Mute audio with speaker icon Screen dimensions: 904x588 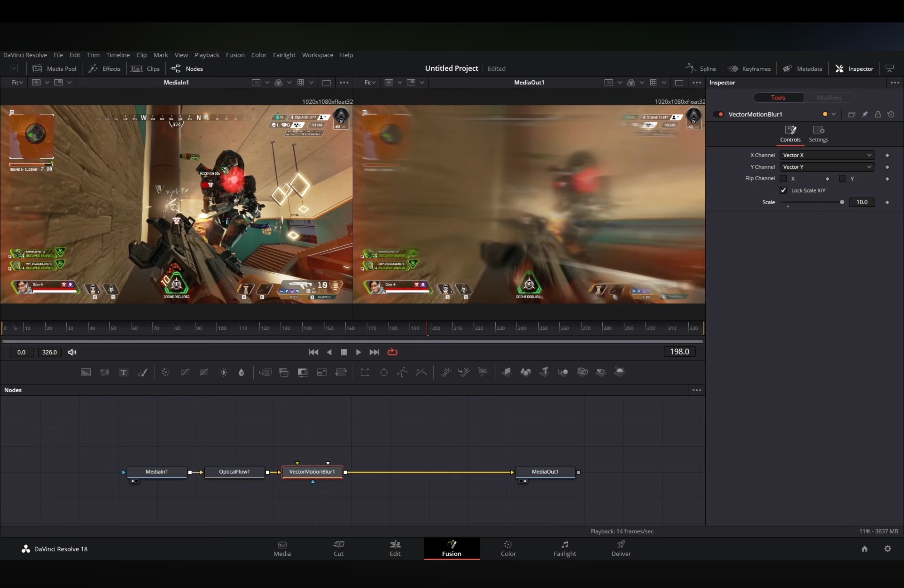point(72,352)
